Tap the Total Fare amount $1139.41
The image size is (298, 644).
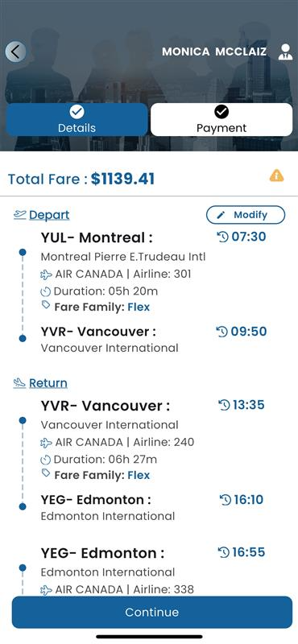click(123, 179)
